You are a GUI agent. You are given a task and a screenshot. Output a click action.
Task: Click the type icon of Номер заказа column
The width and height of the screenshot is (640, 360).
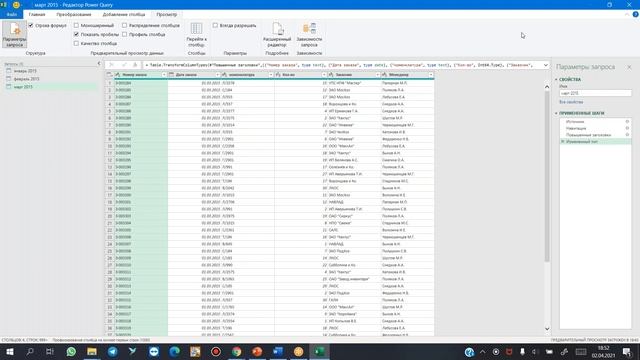tap(118, 75)
